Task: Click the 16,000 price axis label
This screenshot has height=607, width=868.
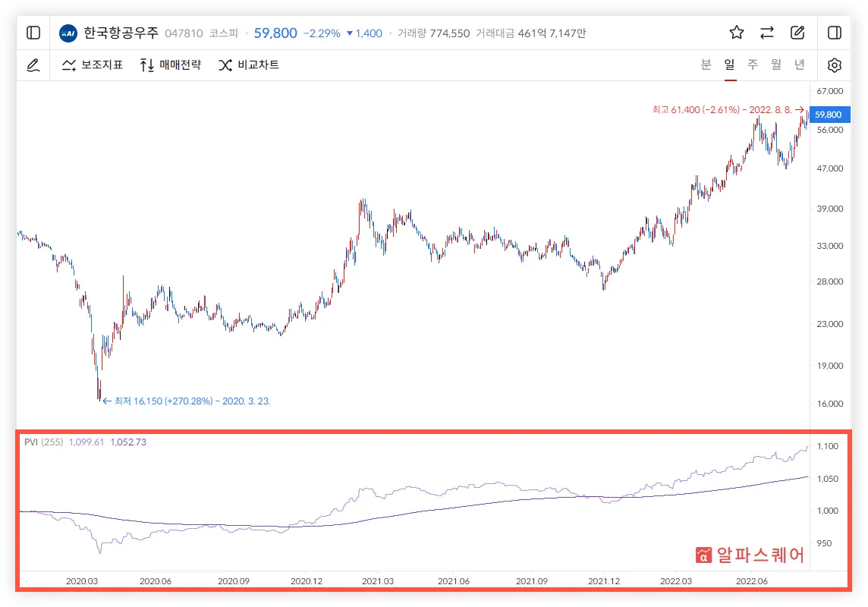Action: 830,404
